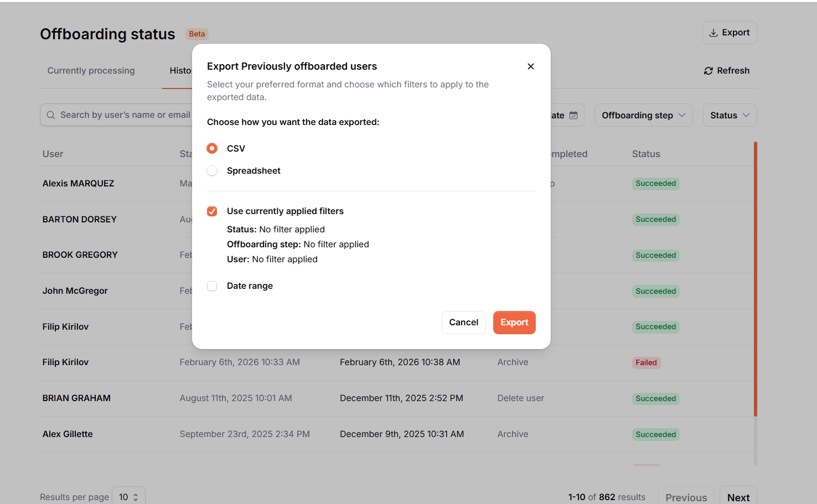Uncheck Use currently applied filters

pos(212,211)
